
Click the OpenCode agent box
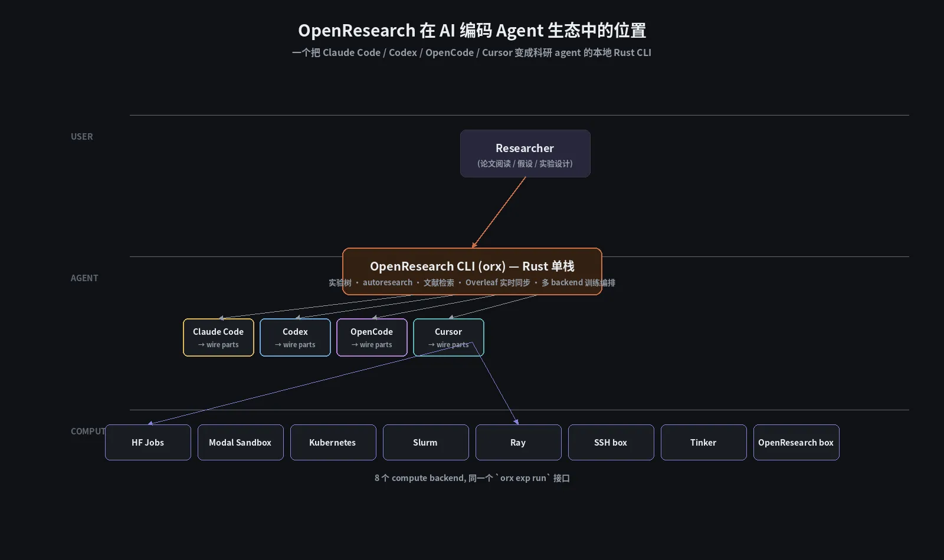(x=372, y=337)
